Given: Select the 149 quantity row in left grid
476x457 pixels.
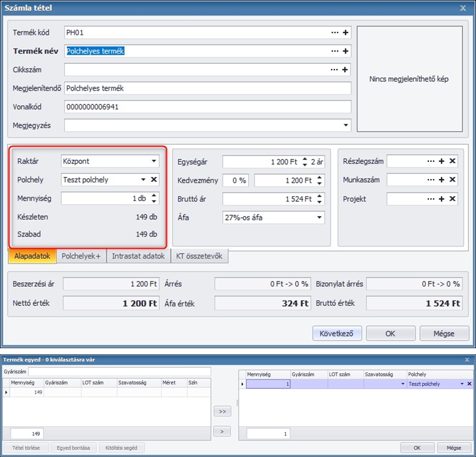Looking at the screenshot, I should click(x=107, y=392).
